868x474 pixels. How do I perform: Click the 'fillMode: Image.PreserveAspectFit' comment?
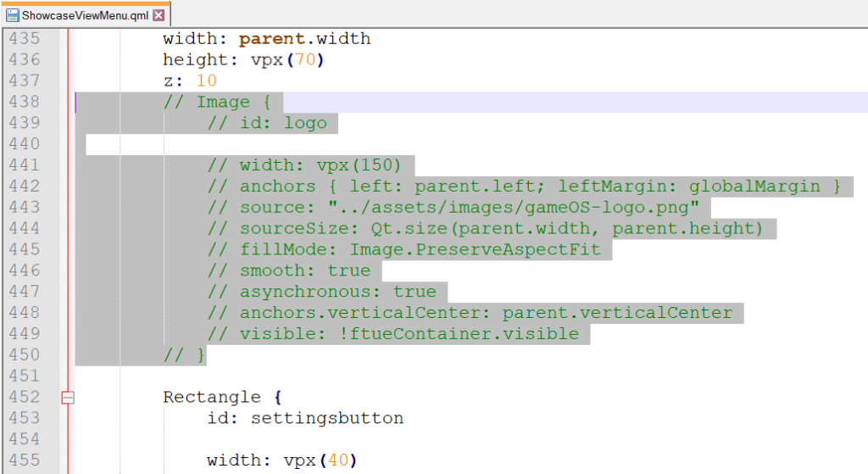pos(404,249)
